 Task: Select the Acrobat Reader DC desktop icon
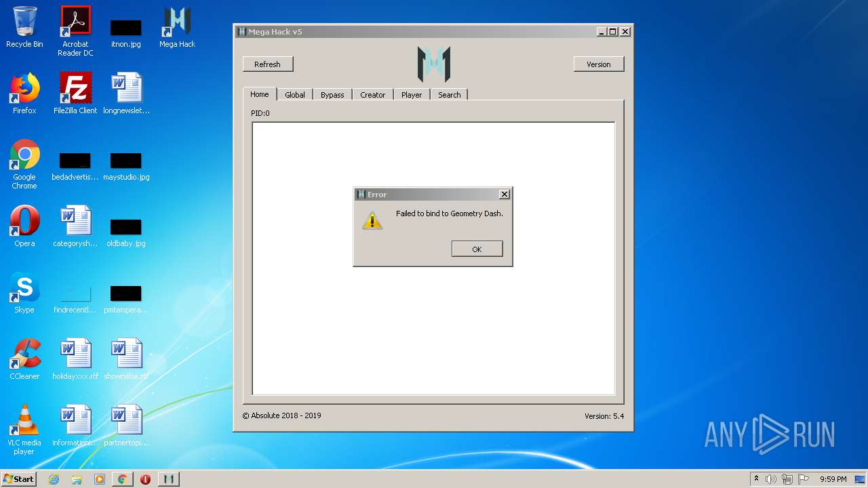click(75, 30)
